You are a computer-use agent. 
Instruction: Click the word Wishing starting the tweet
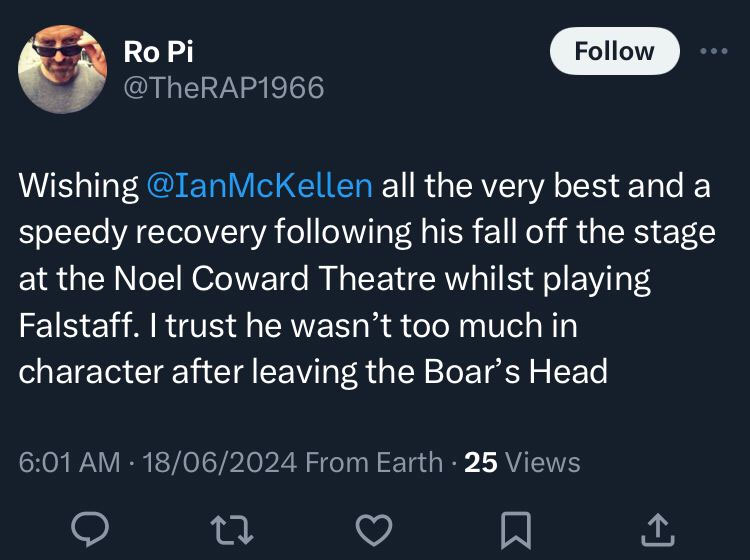click(x=78, y=187)
